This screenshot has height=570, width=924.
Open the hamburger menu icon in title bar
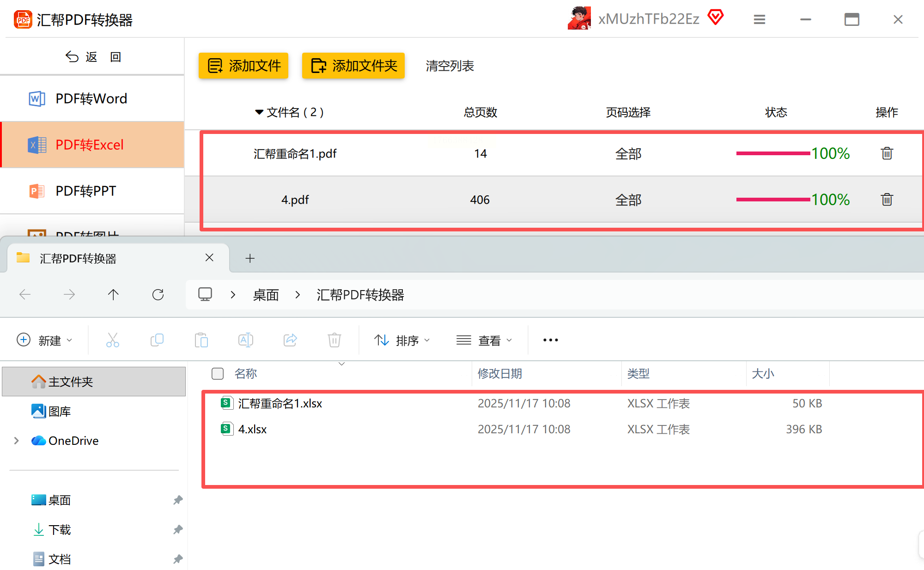click(x=760, y=19)
